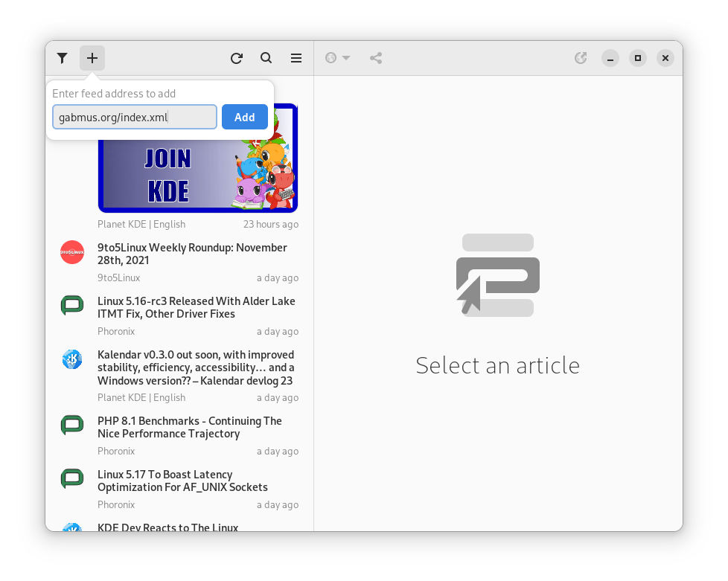Select PHP 8.1 Benchmarks article
Viewport: 728px width, 581px height.
pyautogui.click(x=190, y=427)
